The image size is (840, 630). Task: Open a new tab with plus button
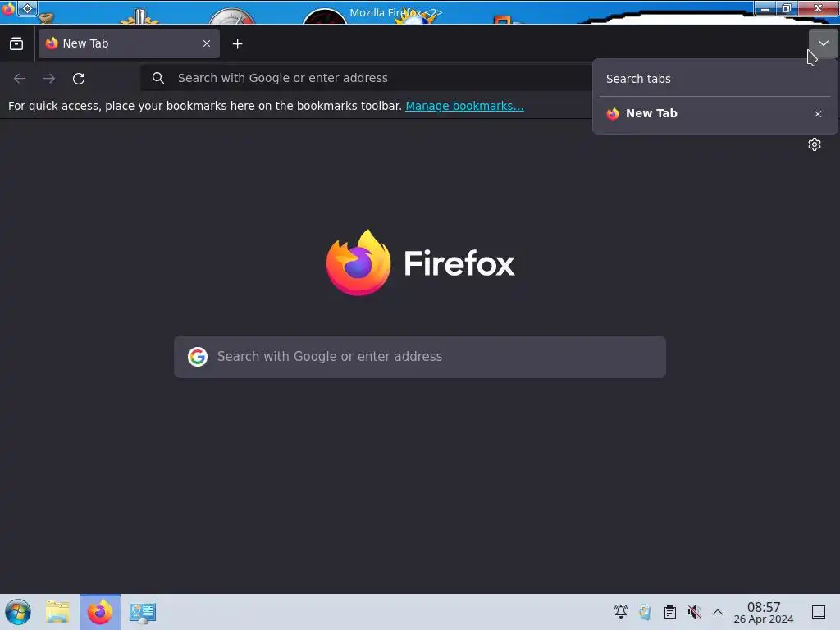237,44
